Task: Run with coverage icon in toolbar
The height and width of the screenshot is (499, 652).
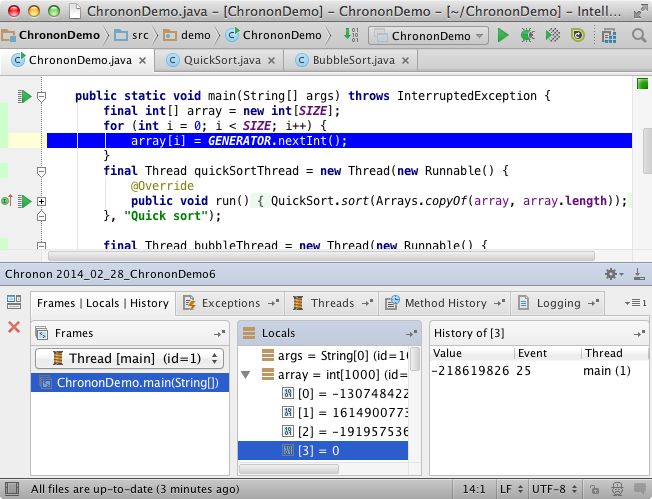Action: [x=552, y=35]
